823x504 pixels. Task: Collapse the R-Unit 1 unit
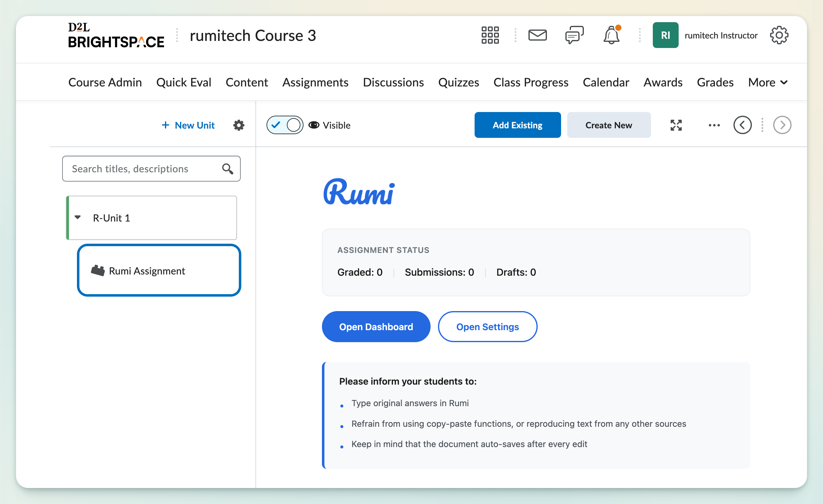tap(78, 218)
